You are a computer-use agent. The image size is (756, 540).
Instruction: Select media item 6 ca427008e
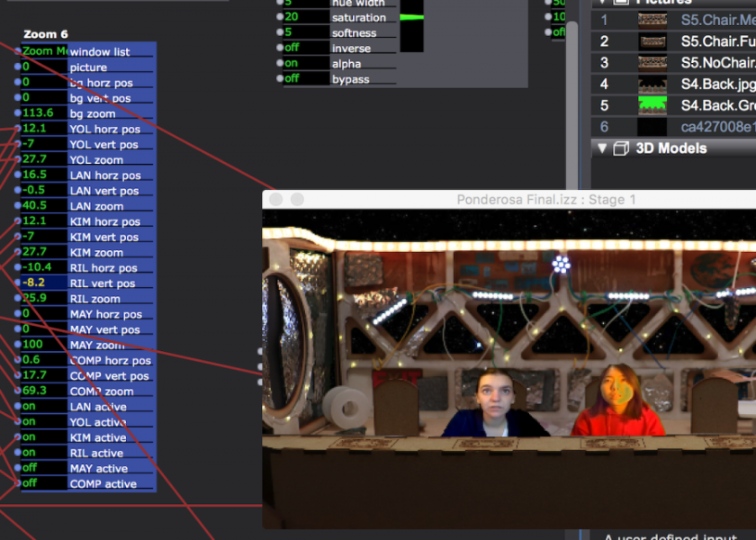717,127
